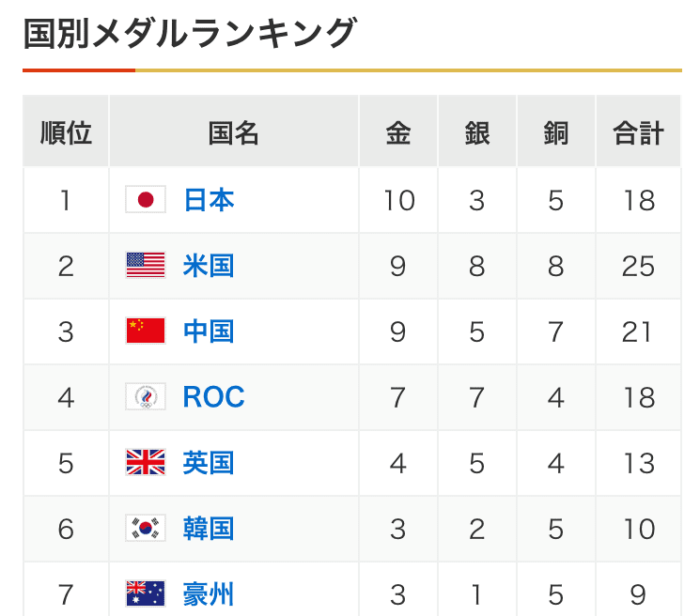The image size is (700, 616).
Task: Click the 銅 medal column header
Action: (556, 132)
